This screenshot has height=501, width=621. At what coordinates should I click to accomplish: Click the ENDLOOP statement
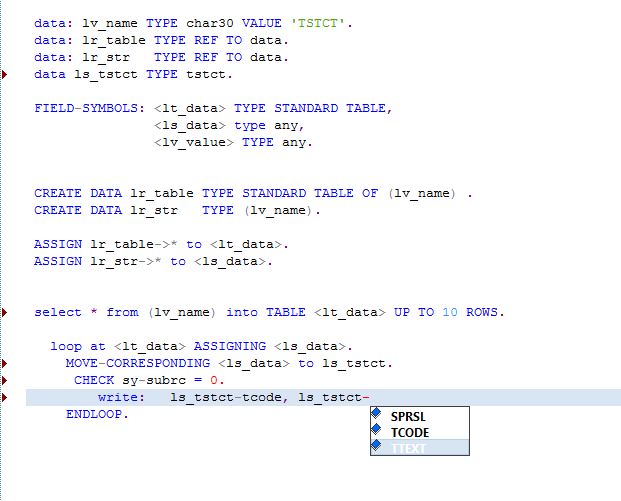click(x=97, y=414)
